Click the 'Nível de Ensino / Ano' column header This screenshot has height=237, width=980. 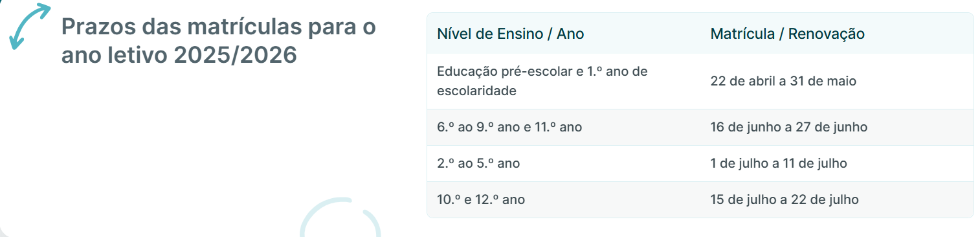point(511,34)
